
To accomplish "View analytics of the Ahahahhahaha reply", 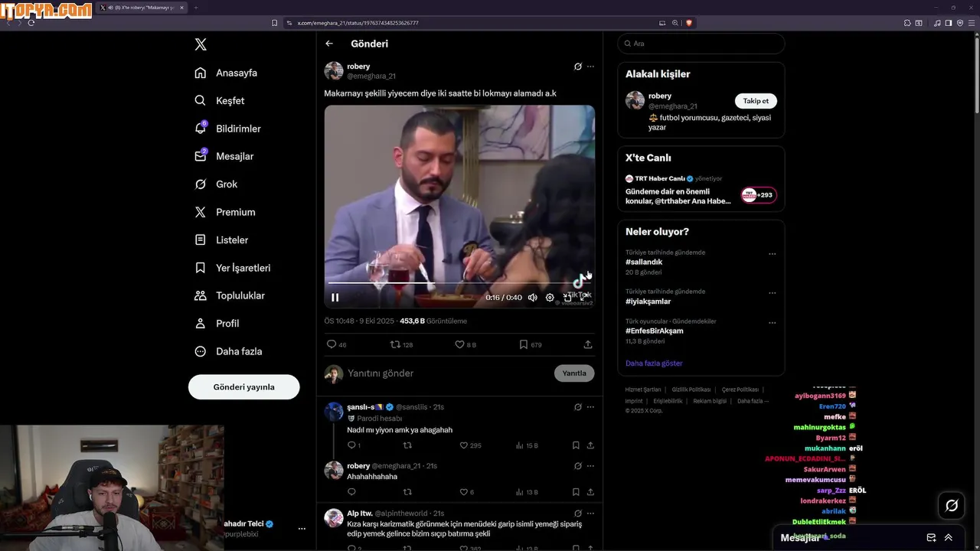I will coord(527,492).
